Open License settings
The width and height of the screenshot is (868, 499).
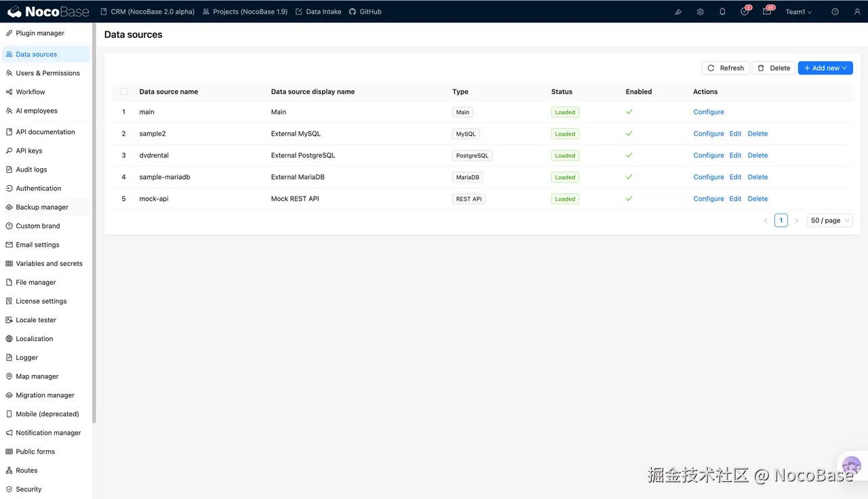(46, 301)
